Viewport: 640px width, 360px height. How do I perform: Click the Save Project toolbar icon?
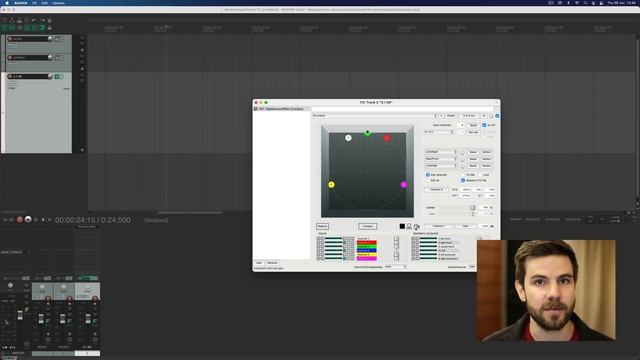(x=19, y=20)
